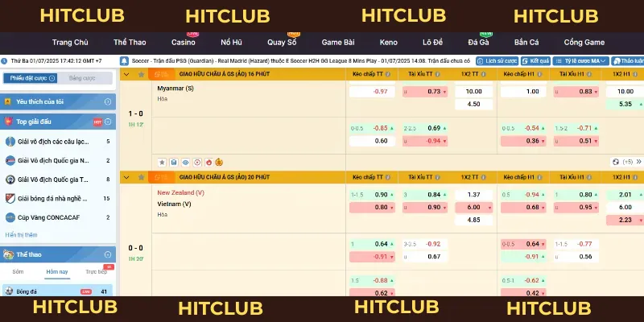Viewport: 644px width, 322px height.
Task: Click the star icon below the Myanmar match
Action: pyautogui.click(x=162, y=163)
